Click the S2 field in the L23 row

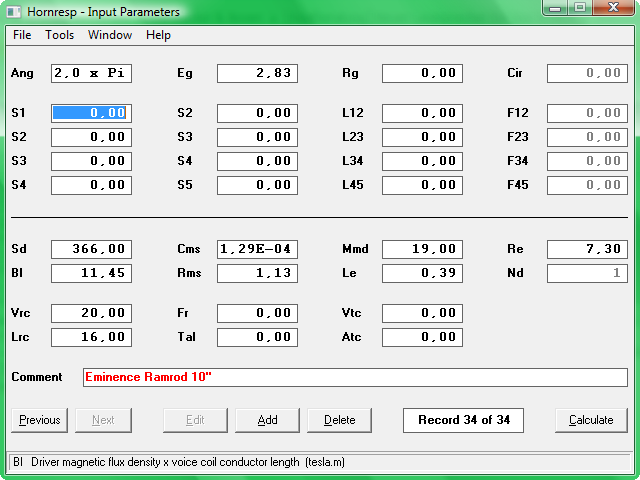pos(91,137)
